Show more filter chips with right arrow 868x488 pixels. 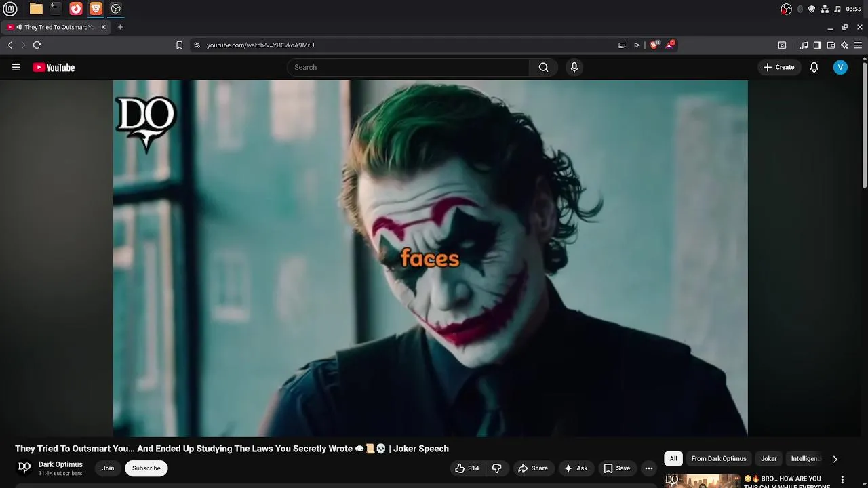tap(835, 459)
